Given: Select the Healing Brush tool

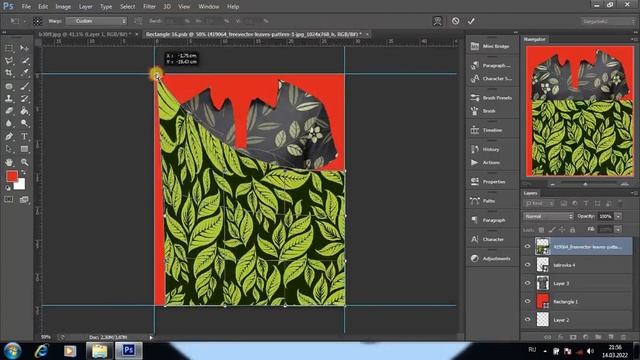Looking at the screenshot, I should pos(9,86).
